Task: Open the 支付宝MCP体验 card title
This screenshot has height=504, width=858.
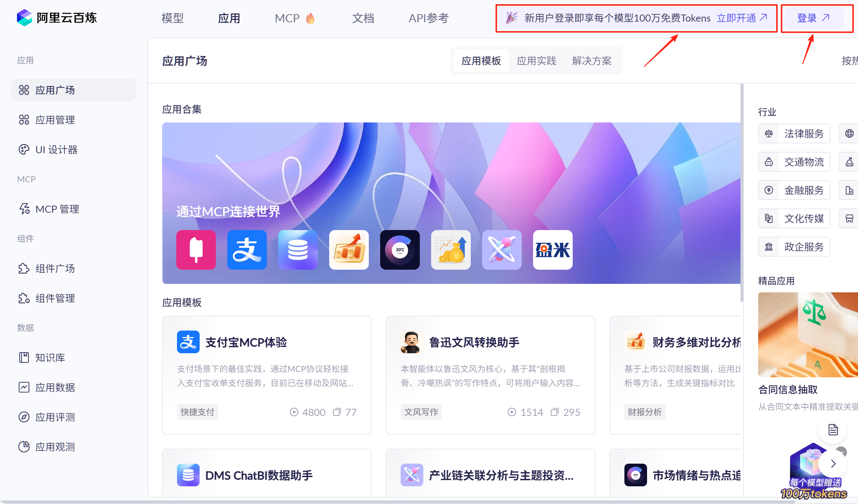Action: coord(246,342)
